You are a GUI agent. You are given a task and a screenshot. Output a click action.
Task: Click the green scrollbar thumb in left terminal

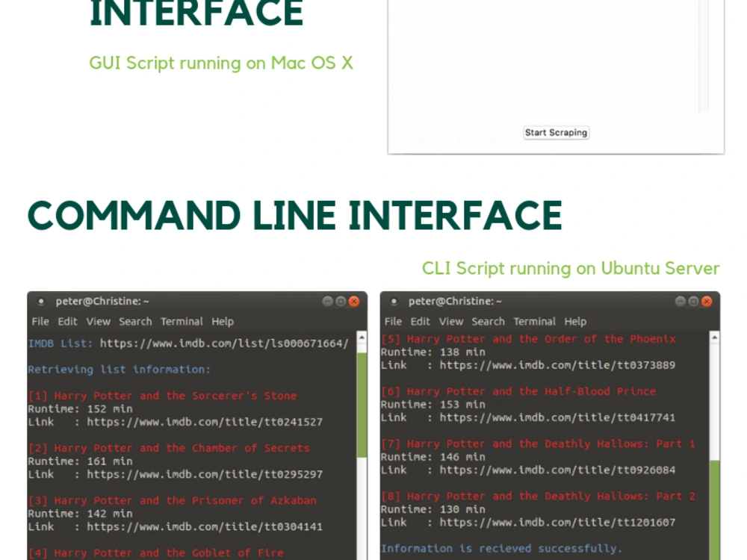point(362,405)
